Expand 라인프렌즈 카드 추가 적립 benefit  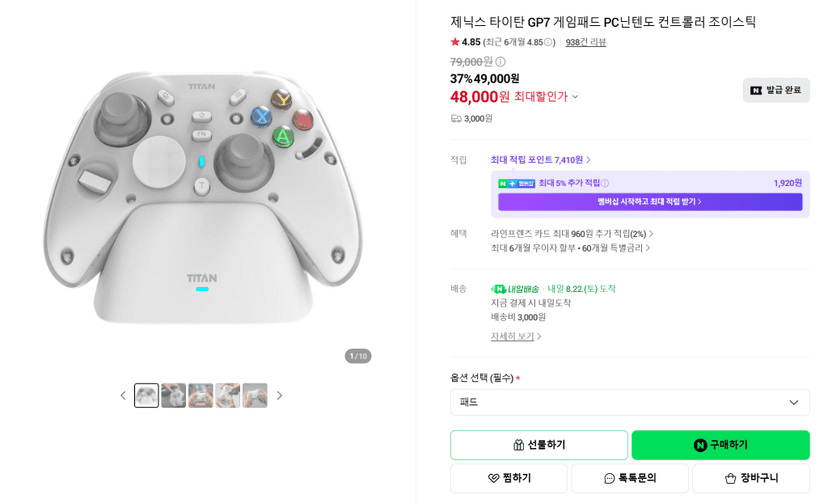[x=572, y=234]
